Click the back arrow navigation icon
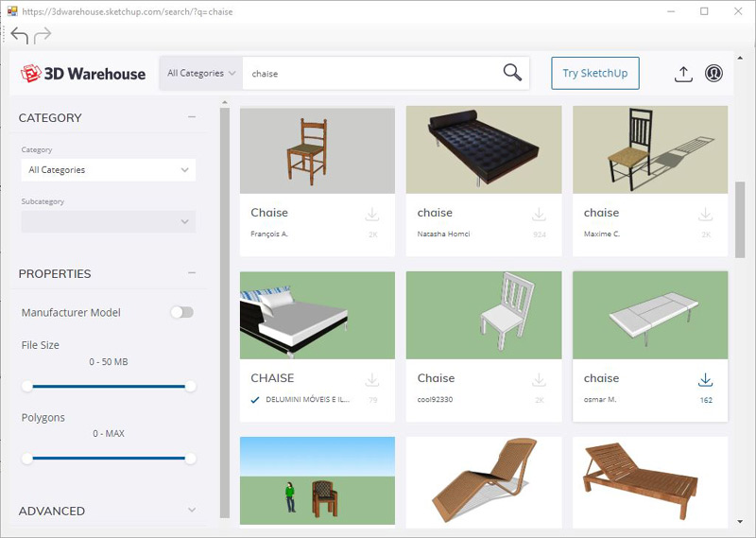756x538 pixels. [x=19, y=36]
